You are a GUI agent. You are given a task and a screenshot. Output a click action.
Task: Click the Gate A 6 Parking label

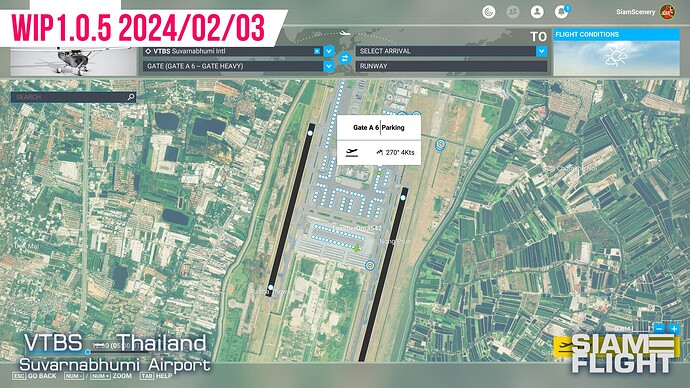pyautogui.click(x=378, y=128)
